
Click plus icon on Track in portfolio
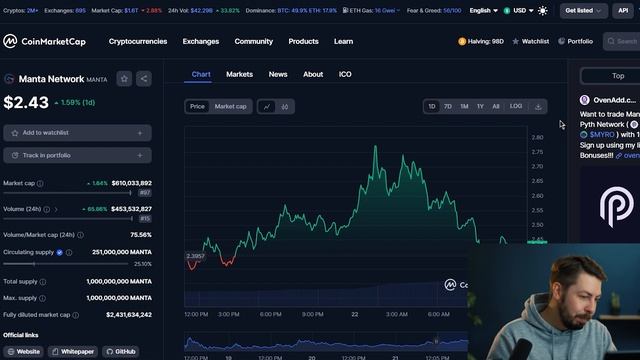[x=140, y=156]
